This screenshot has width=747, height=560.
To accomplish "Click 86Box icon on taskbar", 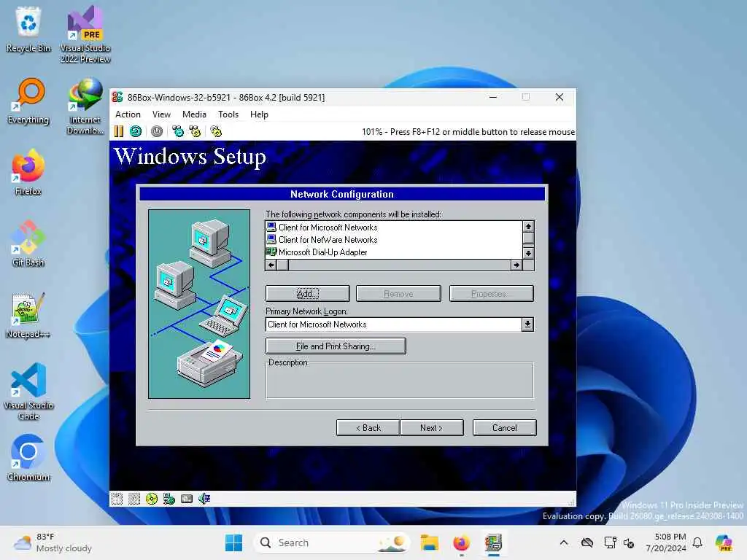I will pyautogui.click(x=494, y=542).
